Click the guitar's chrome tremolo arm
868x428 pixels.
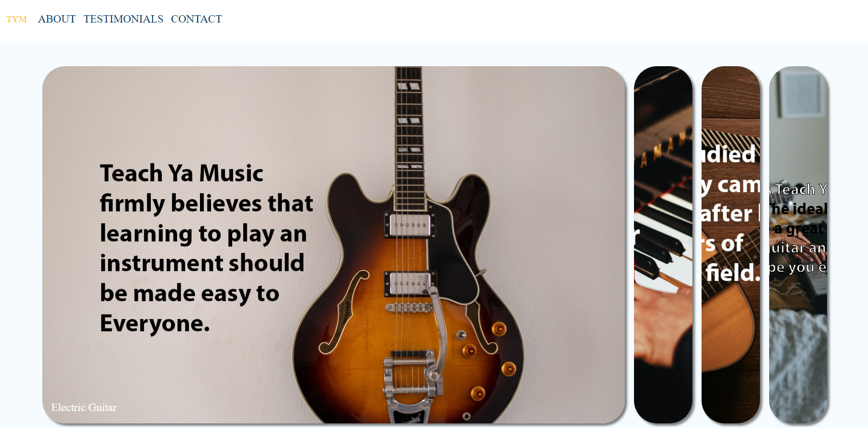[x=438, y=331]
